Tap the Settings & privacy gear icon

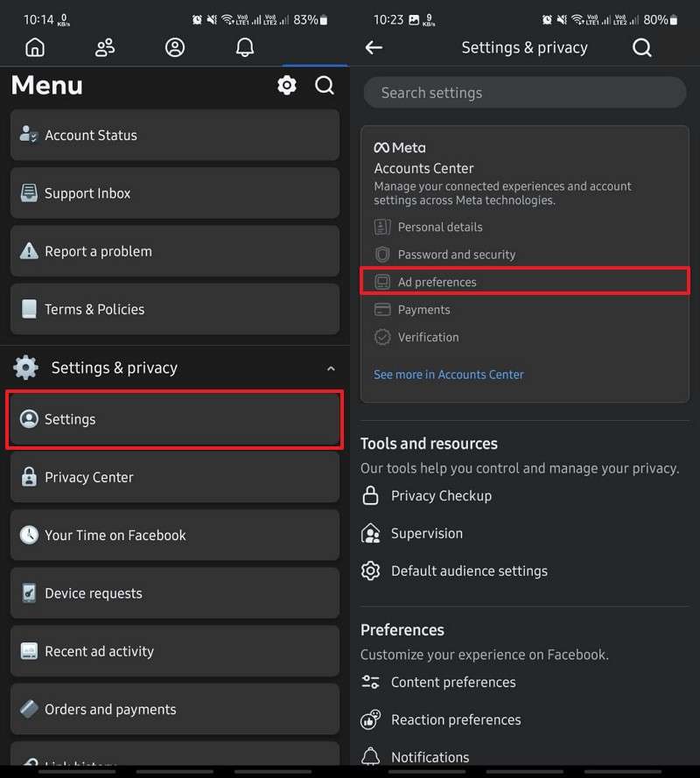(x=25, y=368)
